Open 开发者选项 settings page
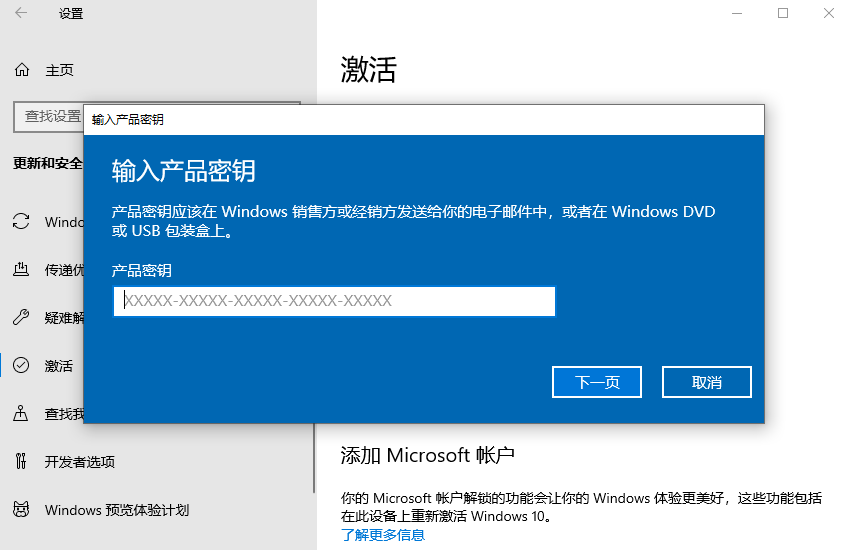Image resolution: width=843 pixels, height=550 pixels. pos(80,462)
